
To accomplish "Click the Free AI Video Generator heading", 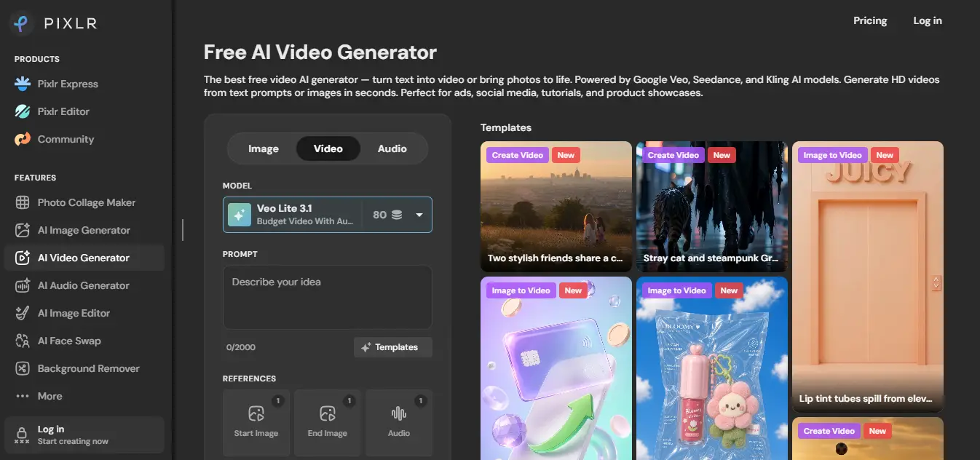I will (x=320, y=52).
